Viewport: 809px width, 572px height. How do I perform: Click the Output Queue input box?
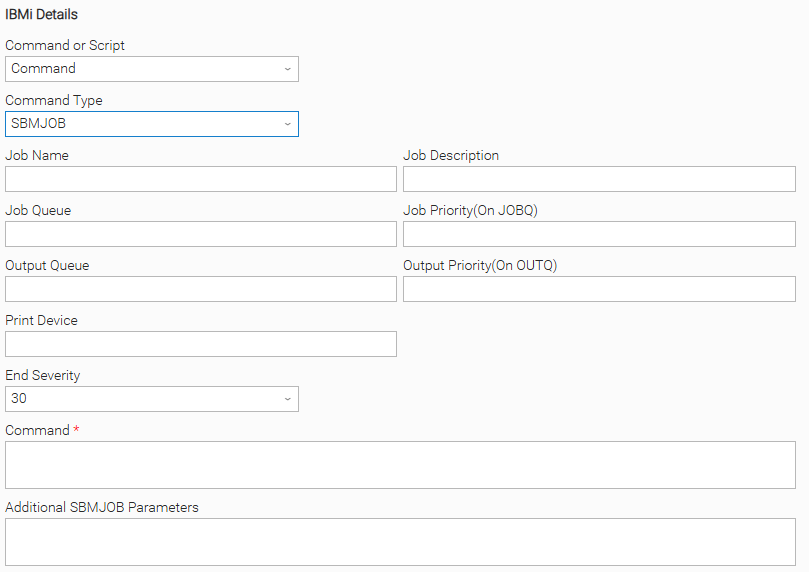click(201, 289)
